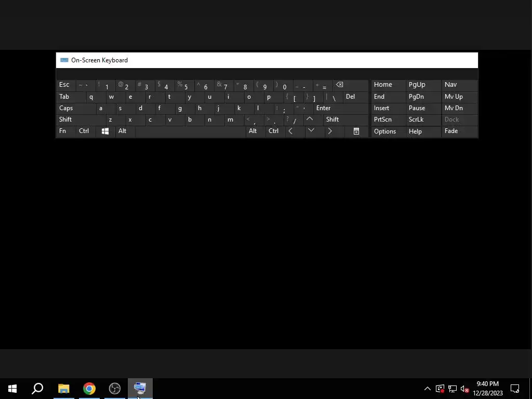Click the network status tray icon
532x399 pixels.
453,389
